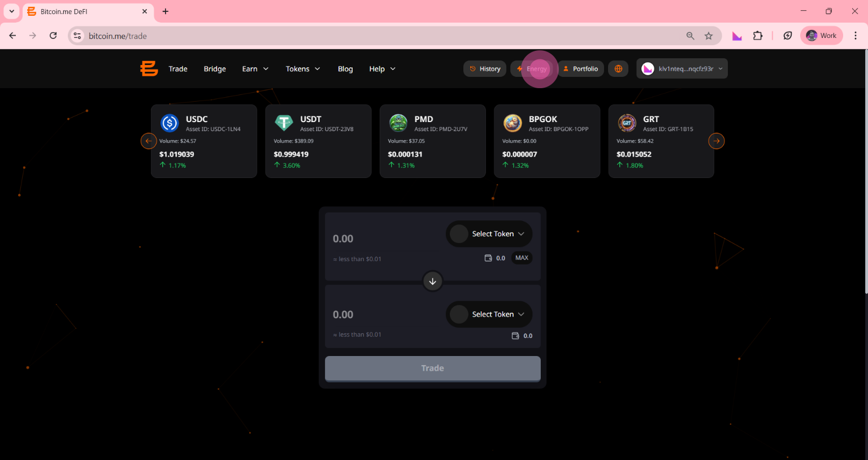Go to the Blog page

pos(345,69)
